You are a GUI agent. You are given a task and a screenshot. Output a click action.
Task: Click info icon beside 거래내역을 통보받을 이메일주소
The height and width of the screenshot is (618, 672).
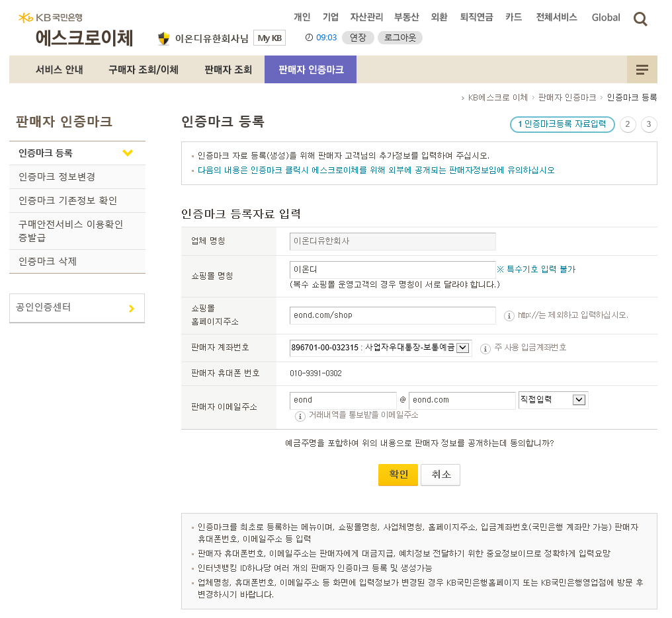point(300,416)
